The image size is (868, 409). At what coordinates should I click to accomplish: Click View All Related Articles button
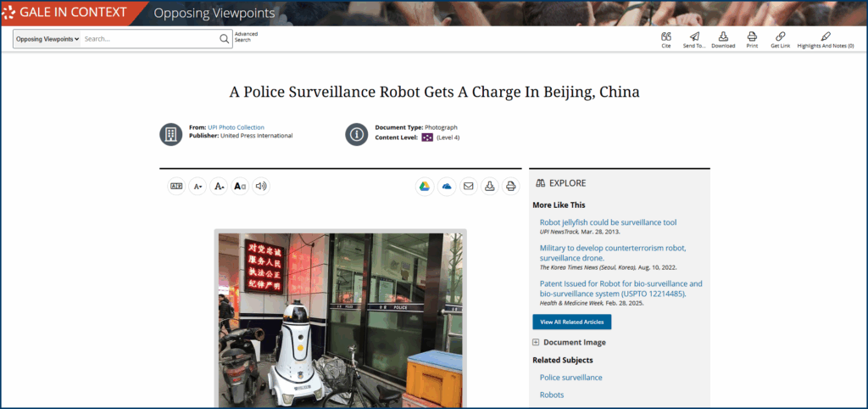572,322
